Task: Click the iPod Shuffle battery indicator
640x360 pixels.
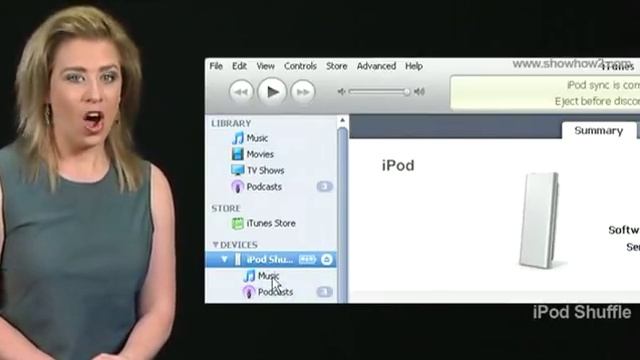Action: click(307, 259)
